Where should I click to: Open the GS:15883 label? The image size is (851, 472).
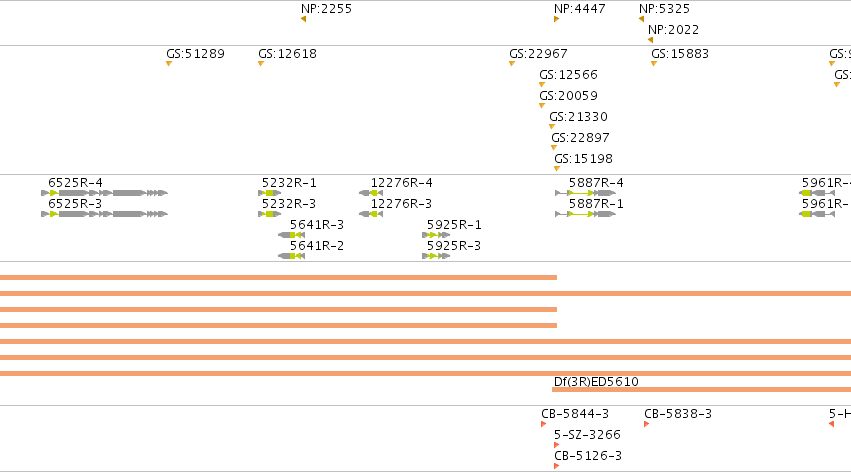(x=680, y=54)
